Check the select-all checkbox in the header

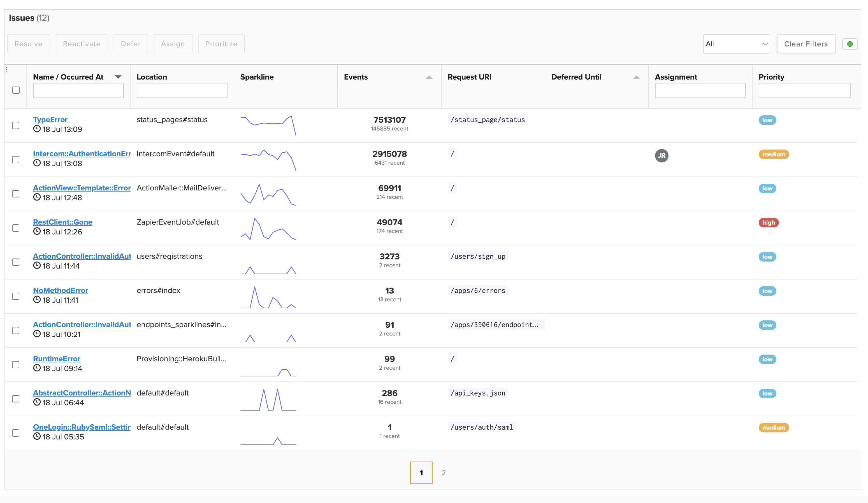pyautogui.click(x=15, y=90)
